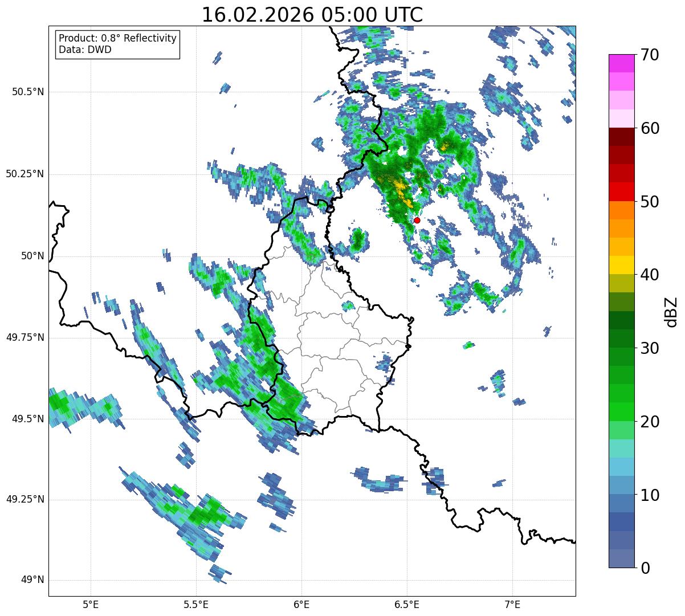Click the 'Data: DWD' label
Screen dimensions: 685x616
[x=85, y=50]
